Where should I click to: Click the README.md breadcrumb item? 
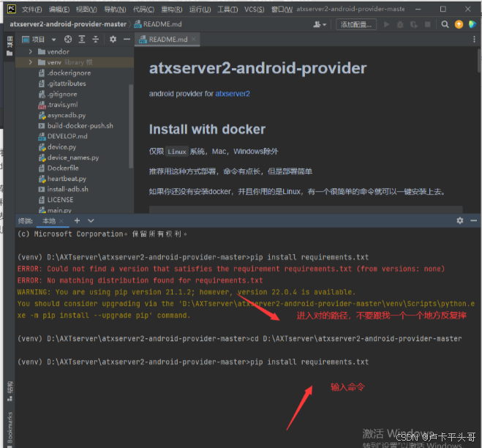tap(158, 24)
